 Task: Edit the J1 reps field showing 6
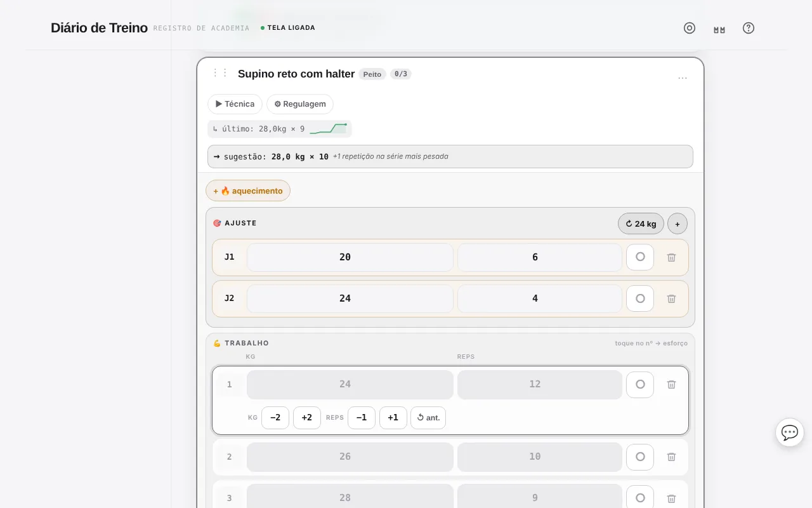coord(540,257)
